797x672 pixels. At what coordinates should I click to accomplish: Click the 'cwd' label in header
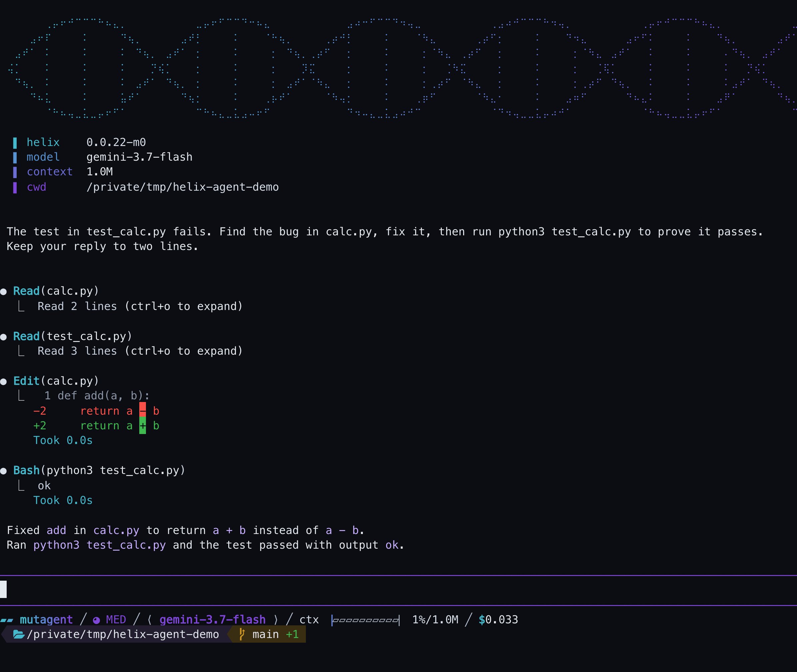[x=37, y=187]
